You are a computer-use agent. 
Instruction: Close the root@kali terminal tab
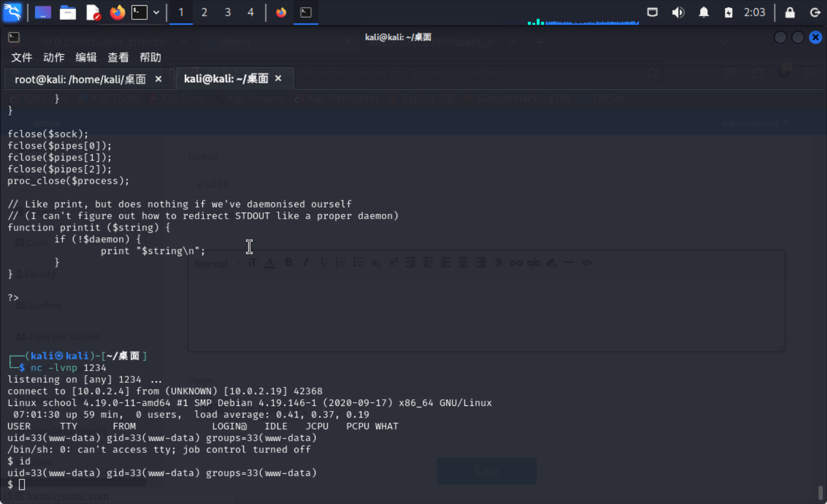point(158,79)
